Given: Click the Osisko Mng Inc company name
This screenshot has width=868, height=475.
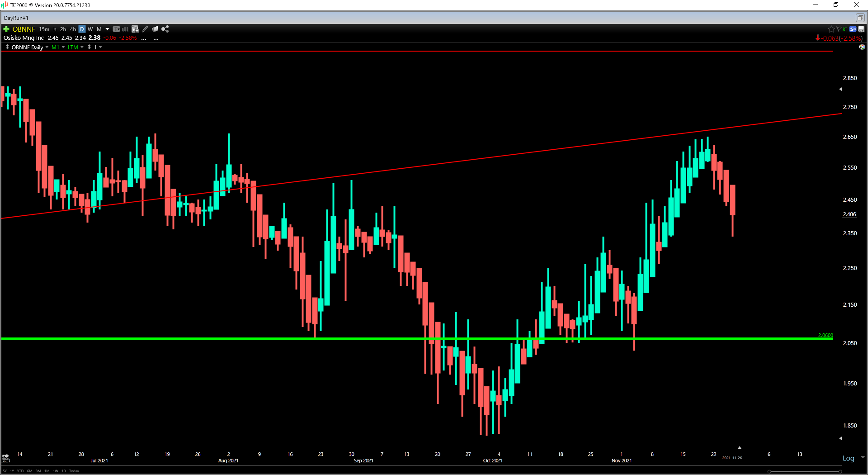Looking at the screenshot, I should [24, 38].
